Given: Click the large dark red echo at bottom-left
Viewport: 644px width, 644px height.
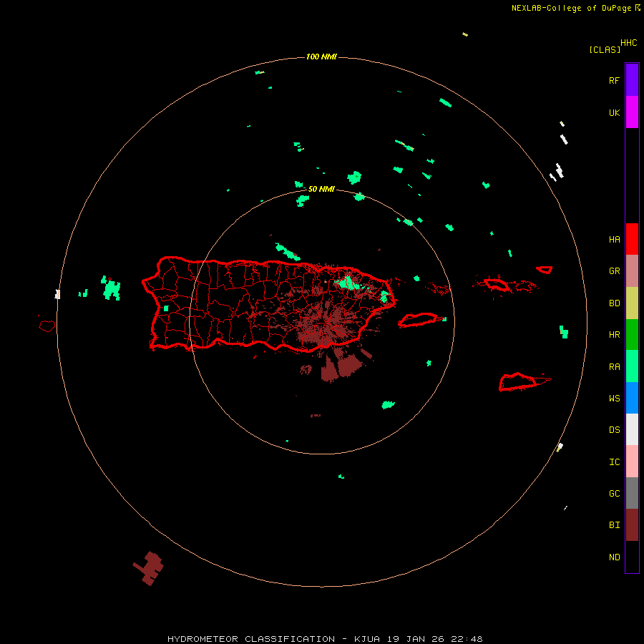Looking at the screenshot, I should pyautogui.click(x=149, y=568).
